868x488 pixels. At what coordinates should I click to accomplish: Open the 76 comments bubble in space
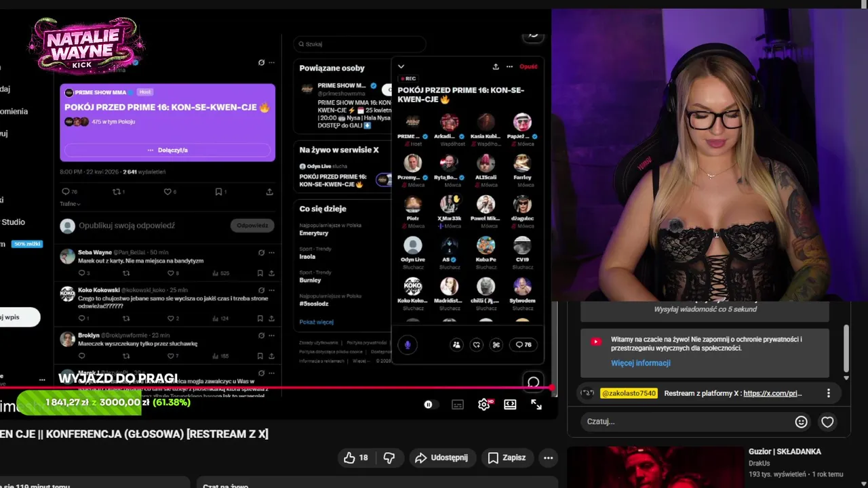tap(524, 344)
